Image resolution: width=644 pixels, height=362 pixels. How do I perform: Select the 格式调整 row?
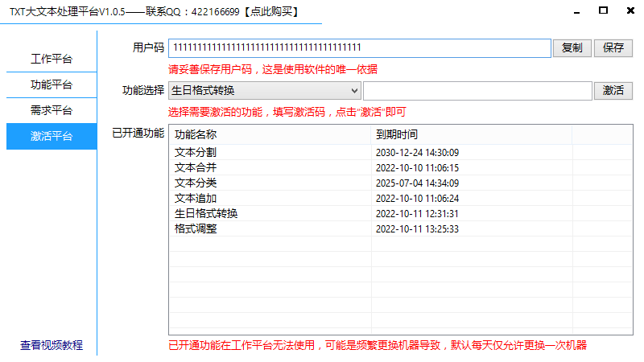(x=400, y=228)
